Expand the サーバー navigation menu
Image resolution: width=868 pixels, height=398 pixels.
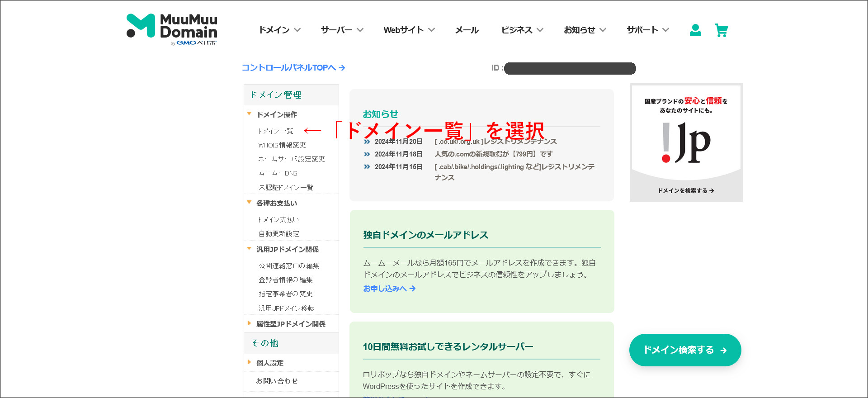click(342, 30)
